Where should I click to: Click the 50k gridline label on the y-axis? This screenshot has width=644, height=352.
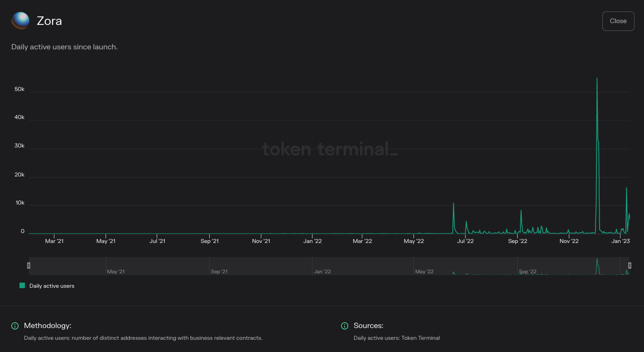coord(20,89)
